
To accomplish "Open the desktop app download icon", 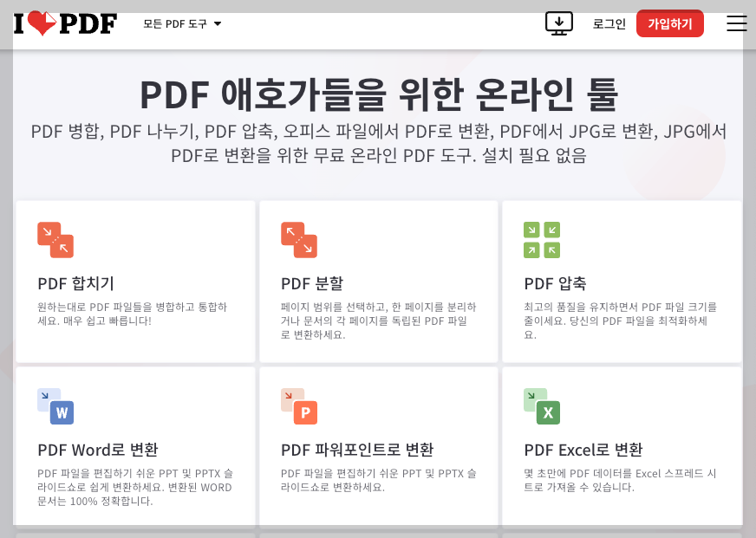I will [558, 23].
